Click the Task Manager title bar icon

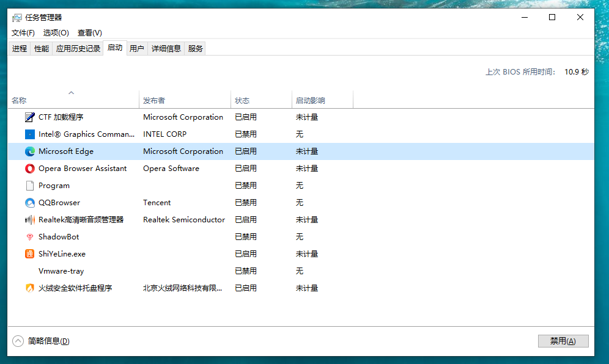click(17, 18)
